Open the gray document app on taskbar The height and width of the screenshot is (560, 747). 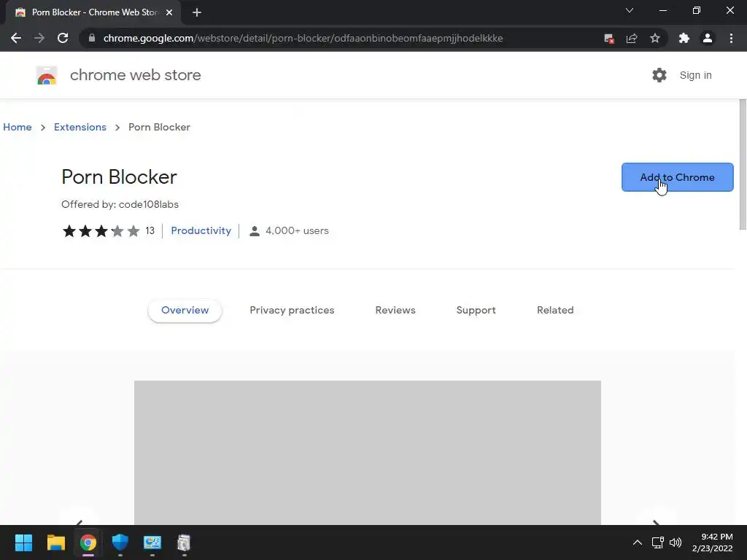[184, 542]
